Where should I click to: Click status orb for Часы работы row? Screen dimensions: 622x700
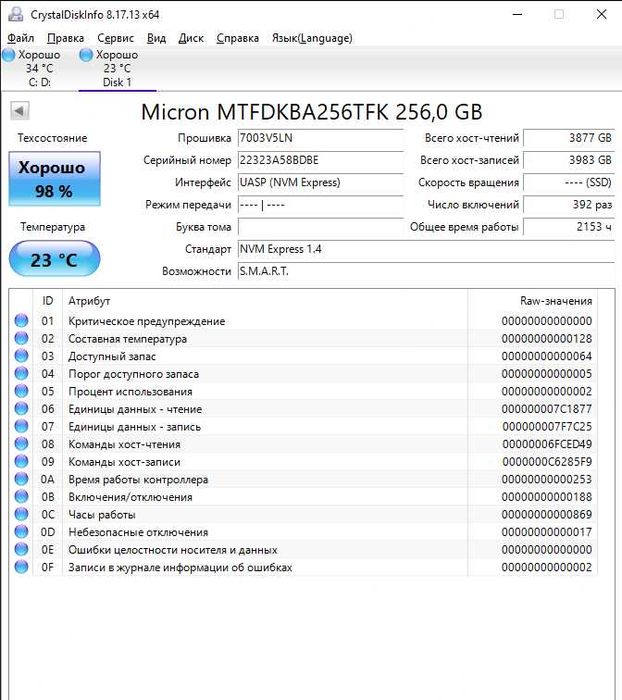click(21, 514)
